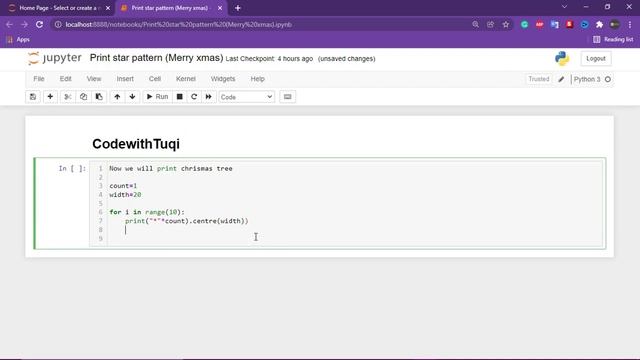Screen dimensions: 640x360
Task: Click the Jupyter logo
Action: click(x=55, y=58)
